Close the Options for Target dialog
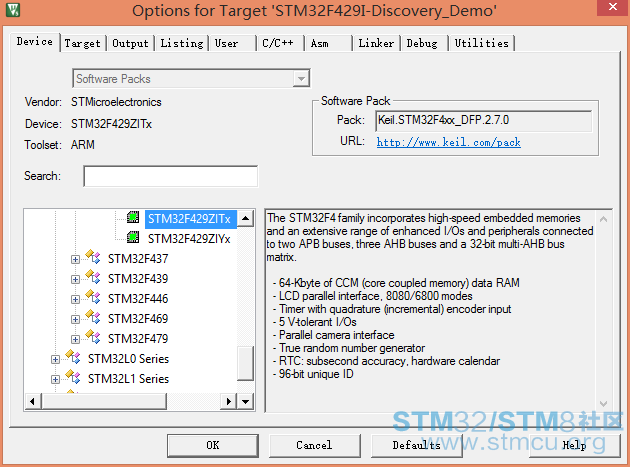Image resolution: width=630 pixels, height=467 pixels. point(613,7)
